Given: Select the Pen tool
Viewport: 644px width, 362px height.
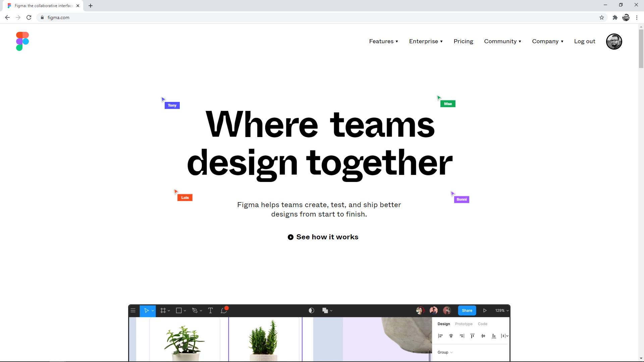Looking at the screenshot, I should tap(196, 310).
